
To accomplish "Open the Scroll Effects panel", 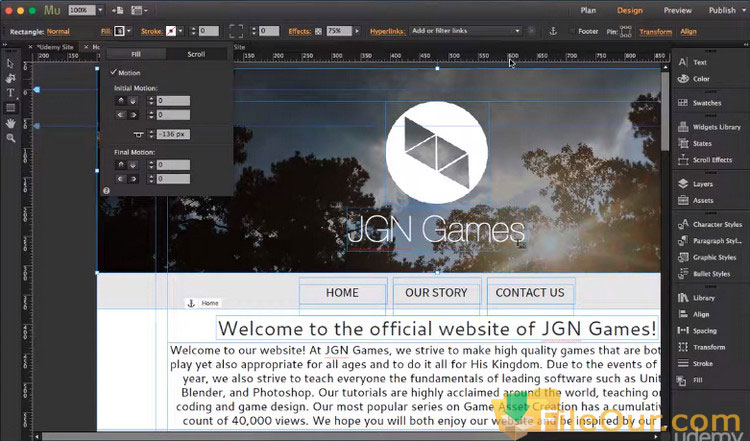I will coord(705,160).
